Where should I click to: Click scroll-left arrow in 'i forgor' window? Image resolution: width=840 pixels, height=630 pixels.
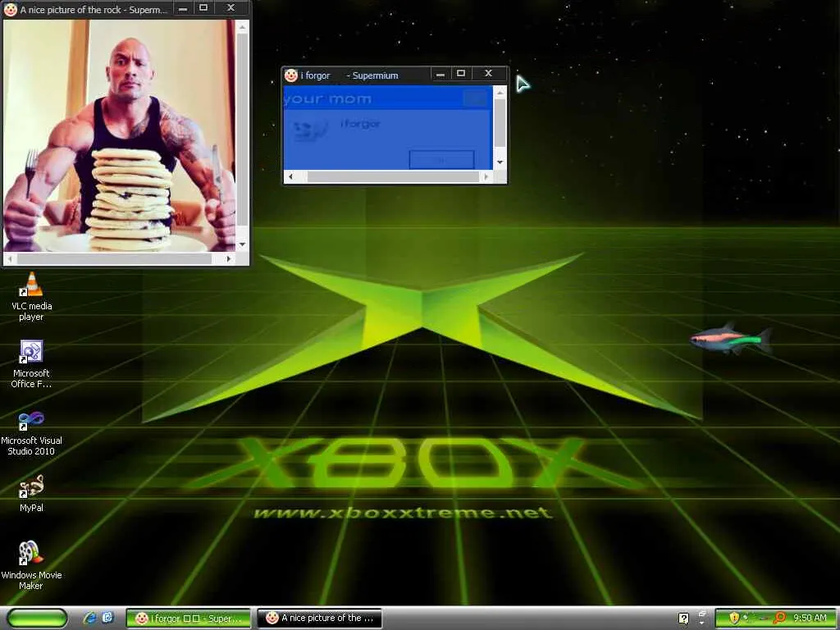point(290,176)
